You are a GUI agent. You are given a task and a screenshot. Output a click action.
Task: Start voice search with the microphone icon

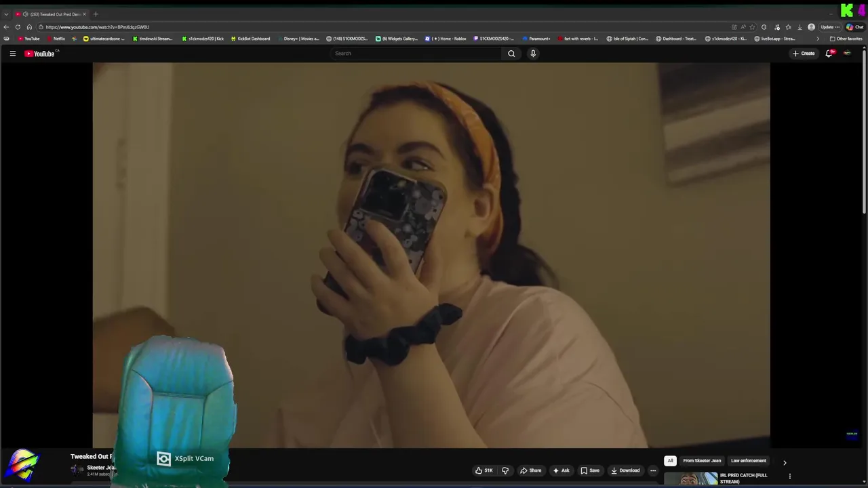[x=533, y=54]
